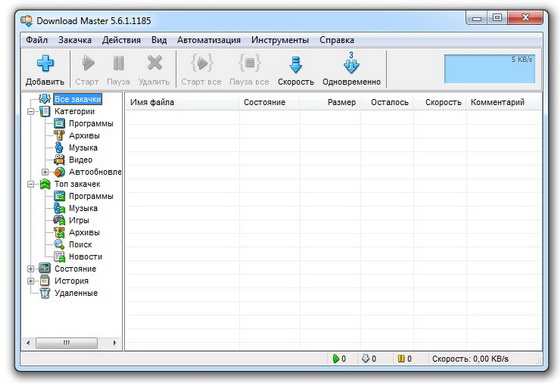This screenshot has height=383, width=560.
Task: Click the Удаленные trash bin icon
Action: (45, 293)
